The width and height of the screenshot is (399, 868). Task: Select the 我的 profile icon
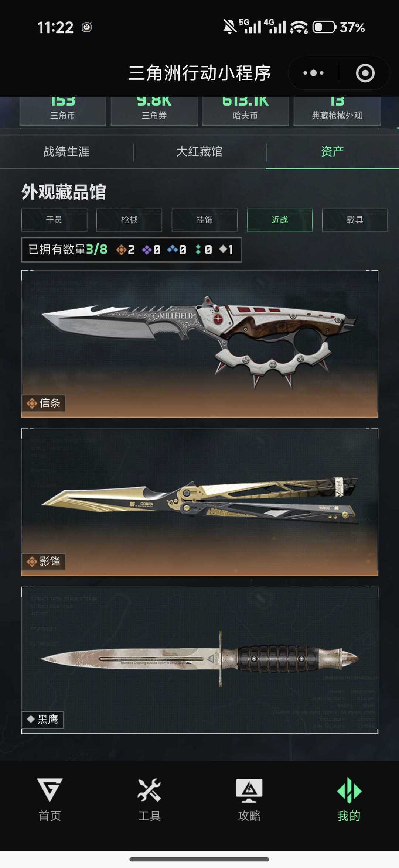click(x=349, y=790)
